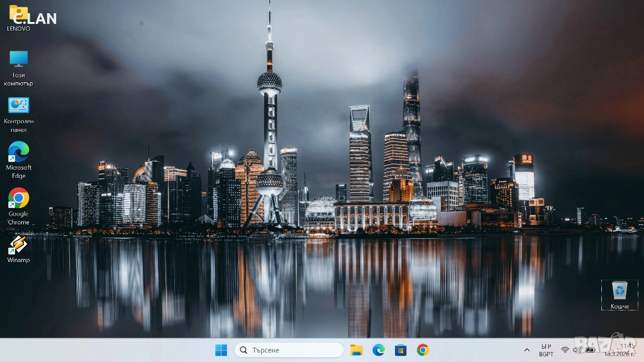Screen dimensions: 644x362
Task: Open File Explorer from the taskbar
Action: (x=357, y=350)
